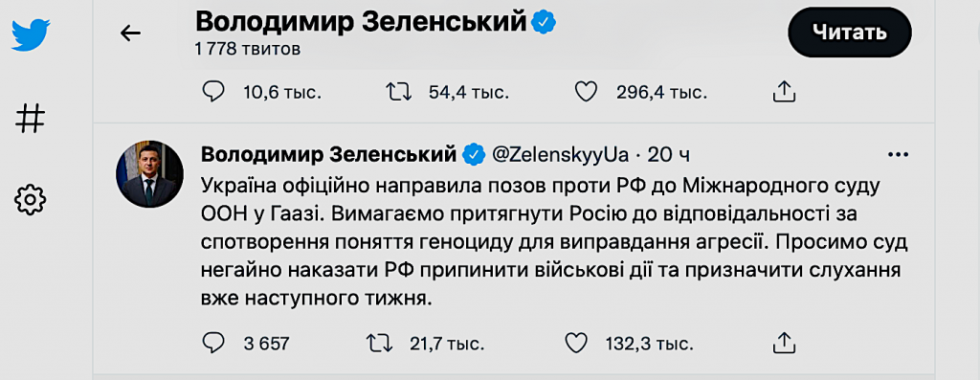Click the reply icon with 10,6 тыс.
The width and height of the screenshot is (980, 380).
213,93
